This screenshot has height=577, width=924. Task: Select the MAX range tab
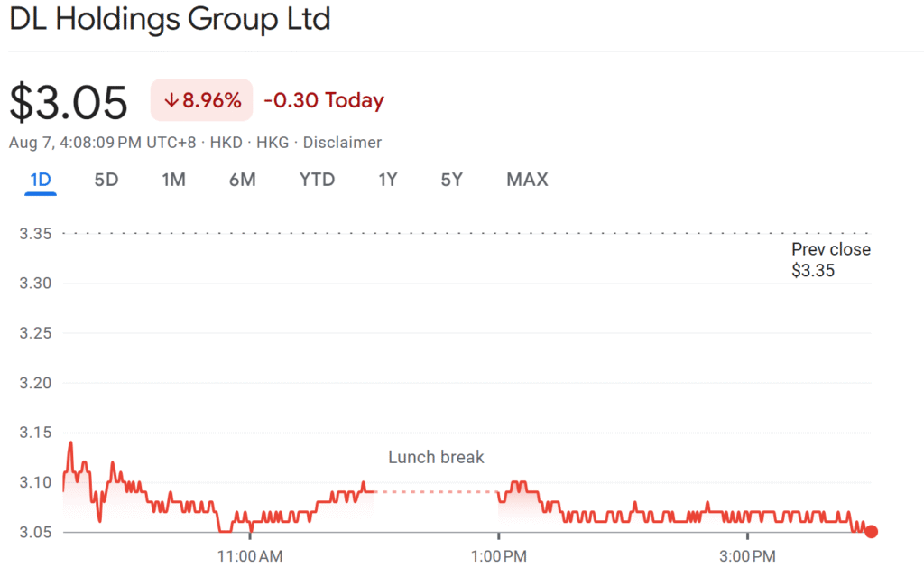coord(527,180)
